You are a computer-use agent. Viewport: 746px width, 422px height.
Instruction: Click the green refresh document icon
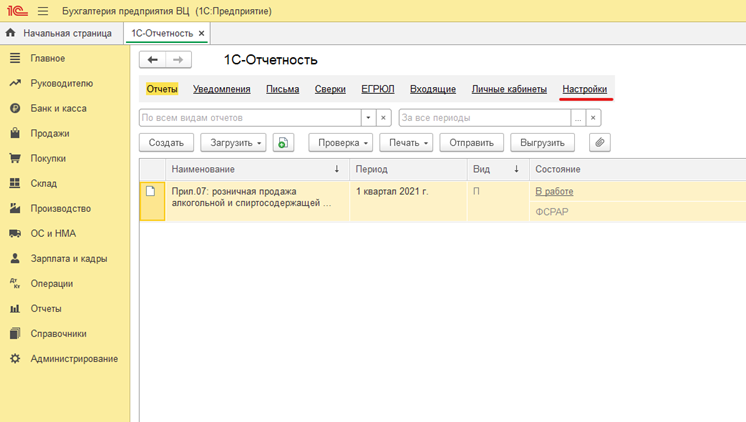[283, 143]
